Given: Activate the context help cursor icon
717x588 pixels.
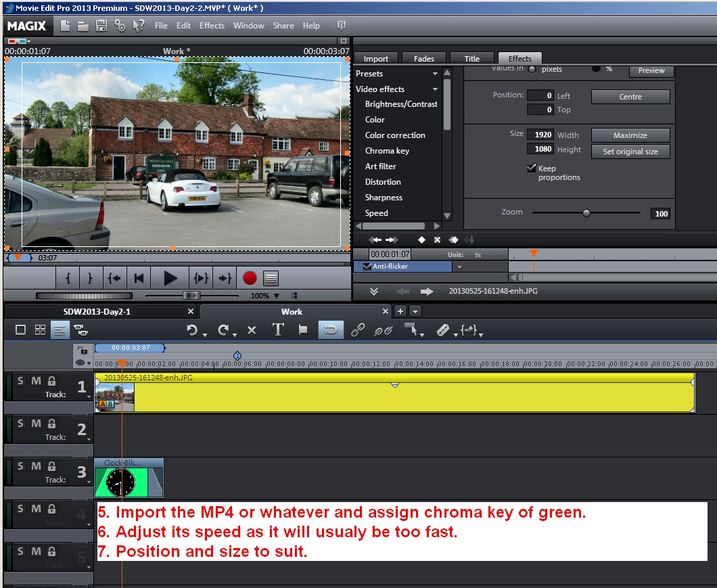Looking at the screenshot, I should pyautogui.click(x=139, y=26).
